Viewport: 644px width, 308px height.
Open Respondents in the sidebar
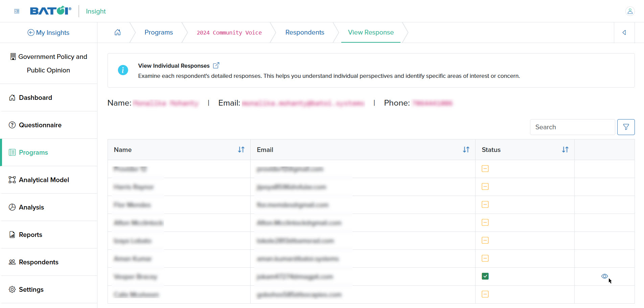coord(49,262)
